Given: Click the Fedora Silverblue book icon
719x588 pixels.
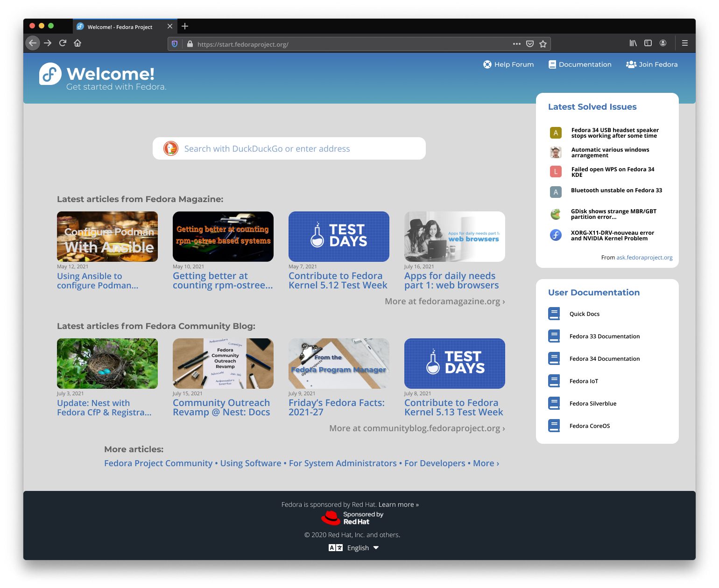Looking at the screenshot, I should (554, 403).
